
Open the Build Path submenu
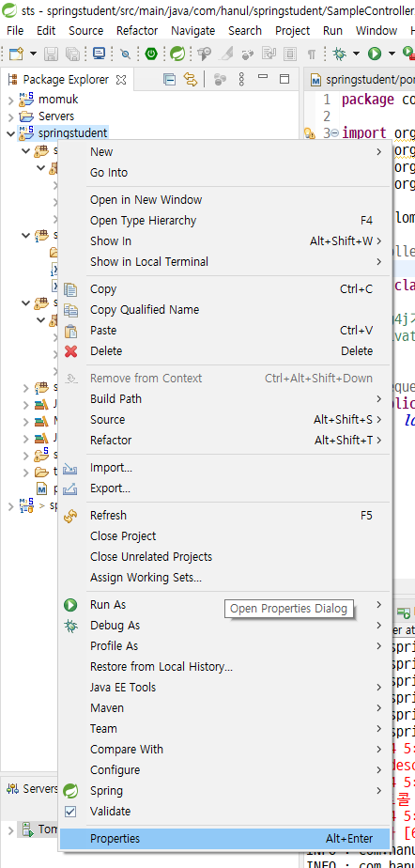[x=223, y=398]
